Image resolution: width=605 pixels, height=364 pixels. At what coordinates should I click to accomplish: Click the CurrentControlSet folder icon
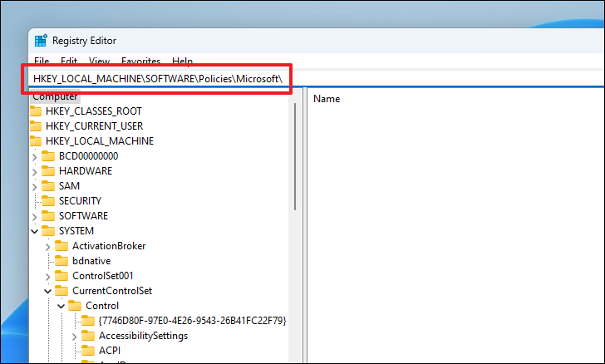(x=61, y=291)
